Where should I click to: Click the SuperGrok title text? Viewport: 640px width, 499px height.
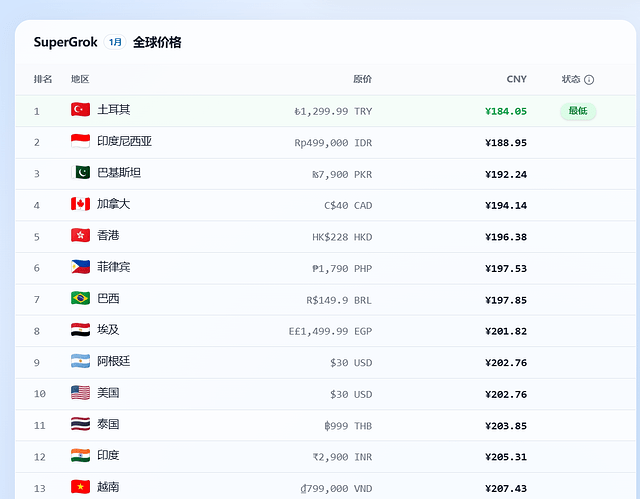tap(66, 42)
